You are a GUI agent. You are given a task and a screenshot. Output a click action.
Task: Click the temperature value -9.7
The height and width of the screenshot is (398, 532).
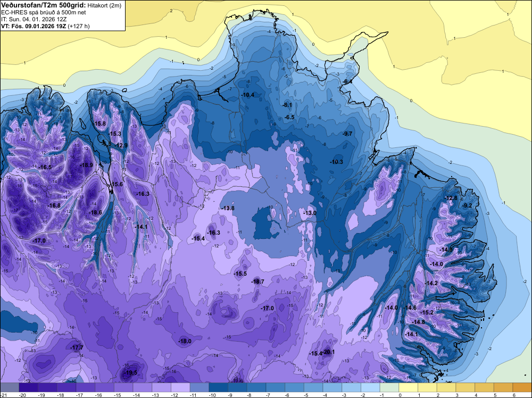[x=347, y=134]
